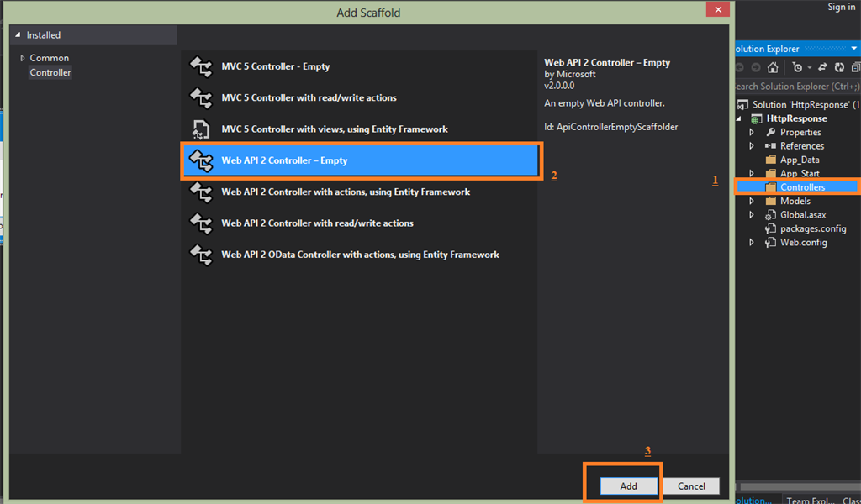This screenshot has height=504, width=861.
Task: Pick Web API 2 Controller with read/write actions
Action: tap(359, 223)
